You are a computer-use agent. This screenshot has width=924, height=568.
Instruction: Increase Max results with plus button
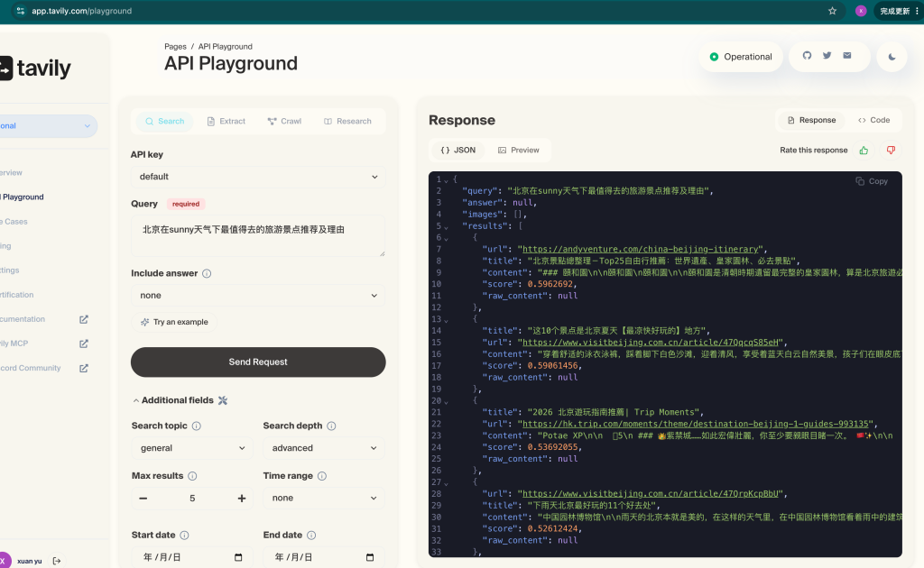(x=242, y=498)
